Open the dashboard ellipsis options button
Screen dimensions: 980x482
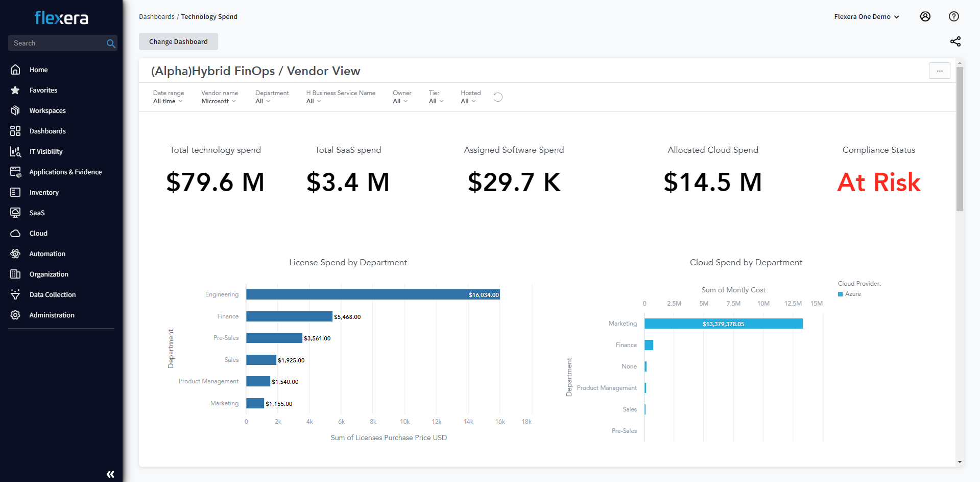[939, 71]
